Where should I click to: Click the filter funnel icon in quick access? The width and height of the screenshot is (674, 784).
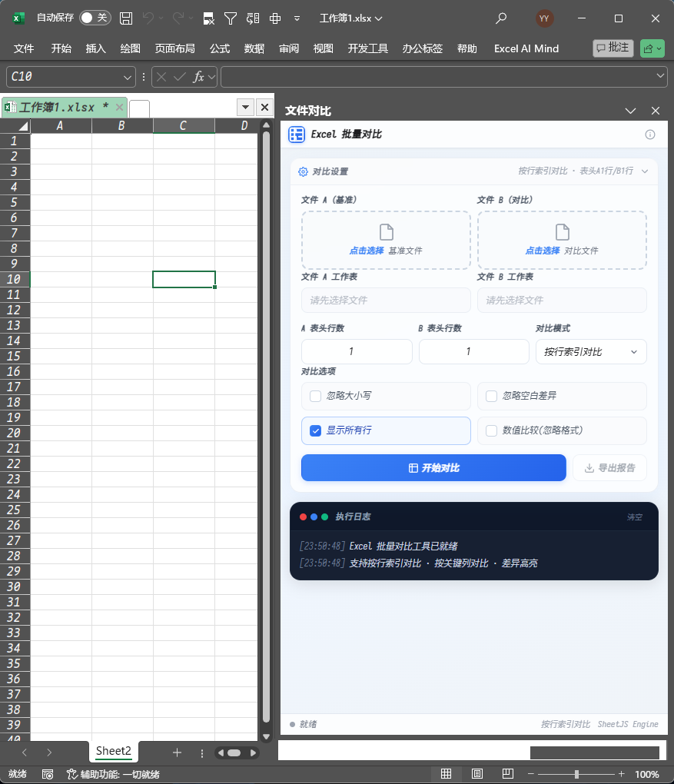[231, 18]
